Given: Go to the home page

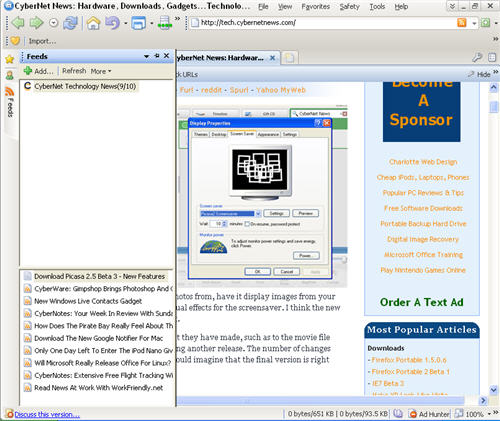Looking at the screenshot, I should click(93, 23).
